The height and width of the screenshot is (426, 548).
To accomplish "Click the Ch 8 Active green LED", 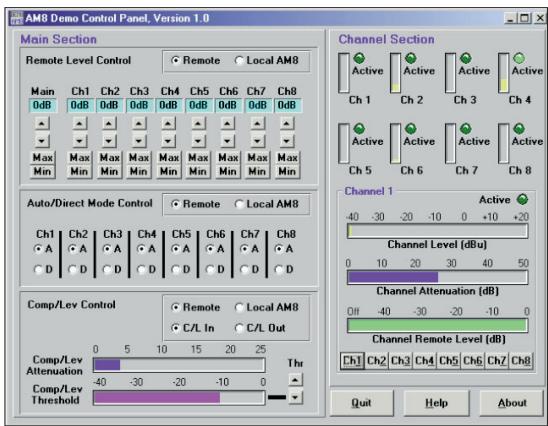I will click(x=519, y=129).
